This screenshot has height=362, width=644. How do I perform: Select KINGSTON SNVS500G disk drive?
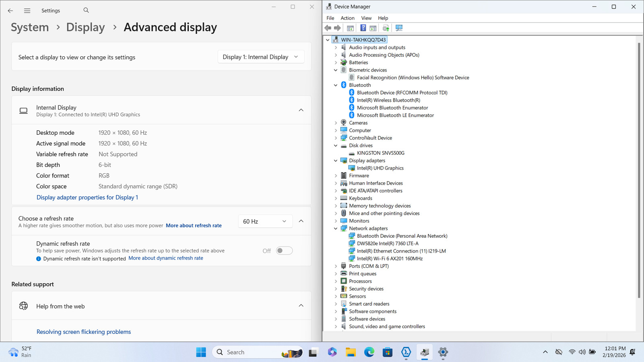coord(380,153)
